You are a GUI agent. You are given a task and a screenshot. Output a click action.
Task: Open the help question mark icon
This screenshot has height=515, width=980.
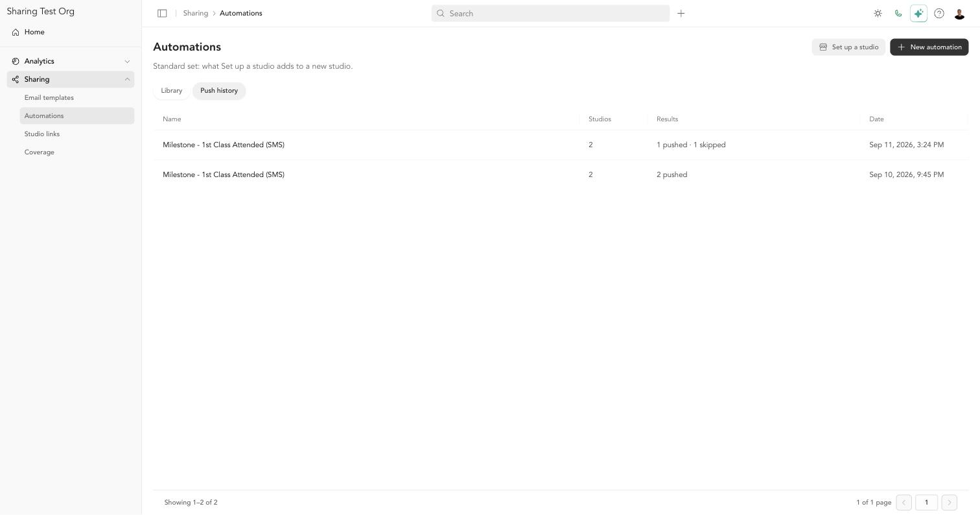pos(939,13)
